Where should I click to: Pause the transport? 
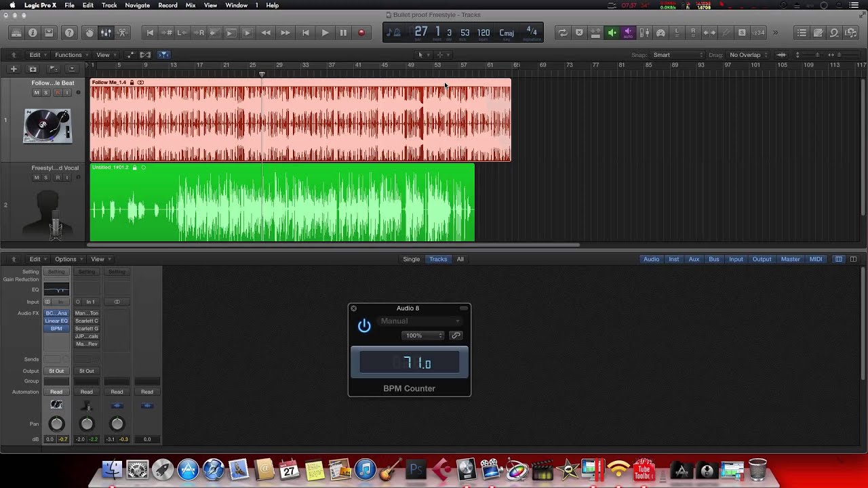click(343, 33)
